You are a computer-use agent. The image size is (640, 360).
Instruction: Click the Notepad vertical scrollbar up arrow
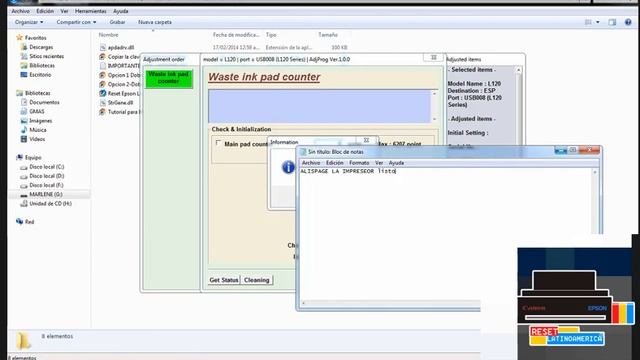click(595, 172)
